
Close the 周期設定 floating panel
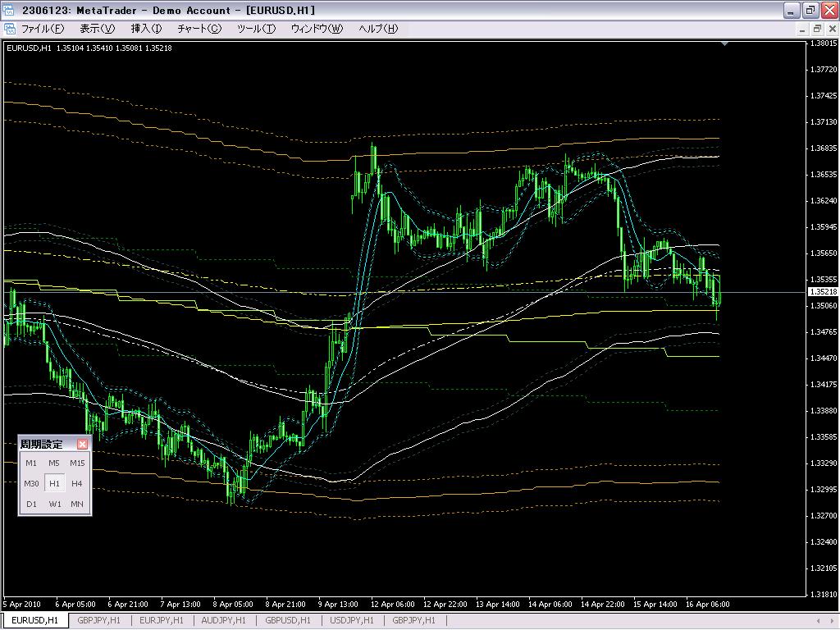tap(82, 445)
